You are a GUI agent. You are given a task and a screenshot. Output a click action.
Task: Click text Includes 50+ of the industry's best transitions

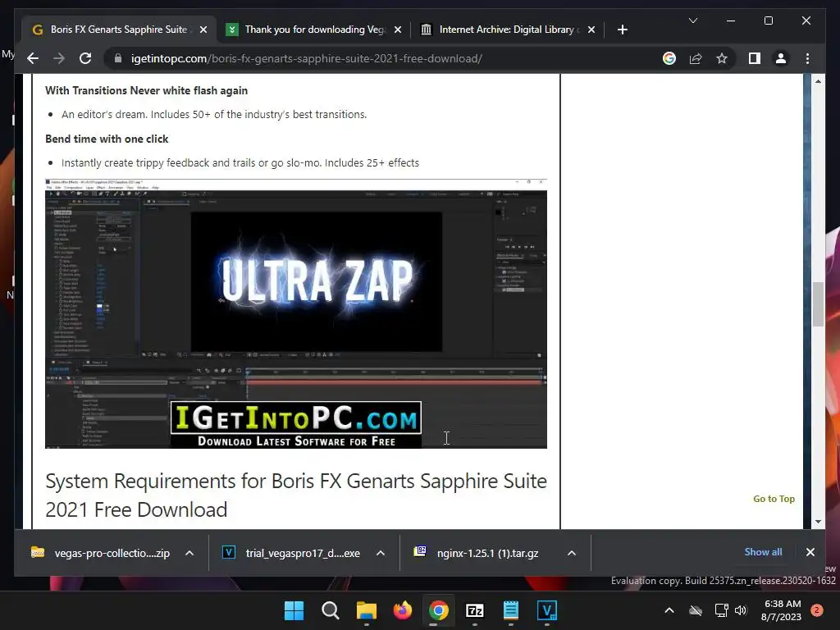pyautogui.click(x=258, y=114)
